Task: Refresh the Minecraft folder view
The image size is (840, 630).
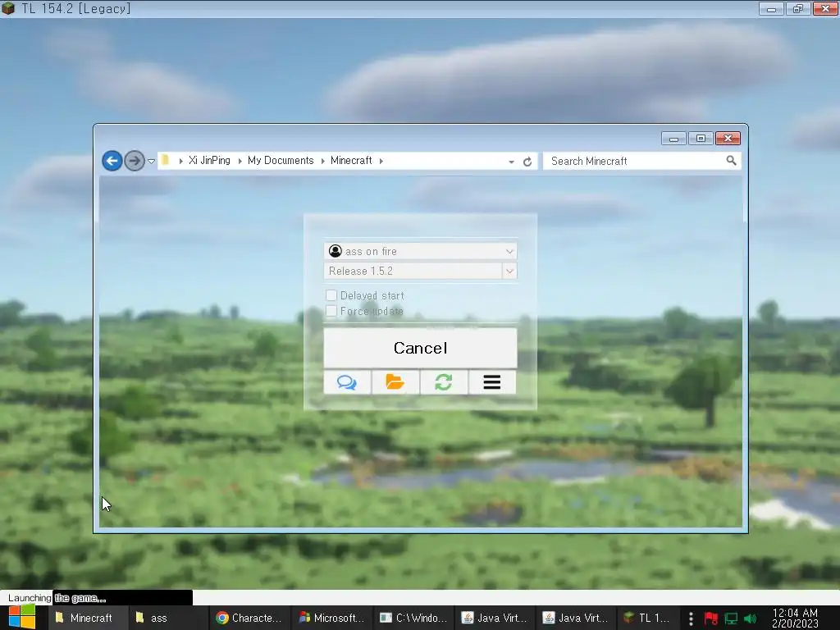Action: click(x=527, y=162)
